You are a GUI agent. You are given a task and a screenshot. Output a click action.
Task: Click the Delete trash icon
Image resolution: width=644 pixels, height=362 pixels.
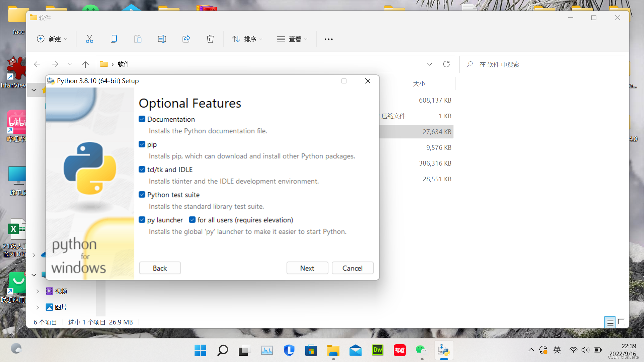tap(210, 39)
